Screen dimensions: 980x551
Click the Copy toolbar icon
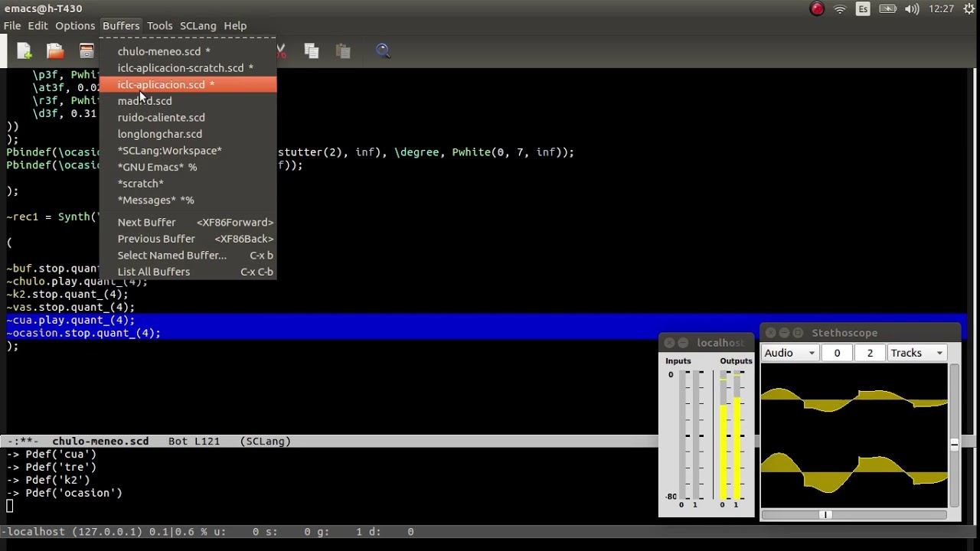point(311,51)
